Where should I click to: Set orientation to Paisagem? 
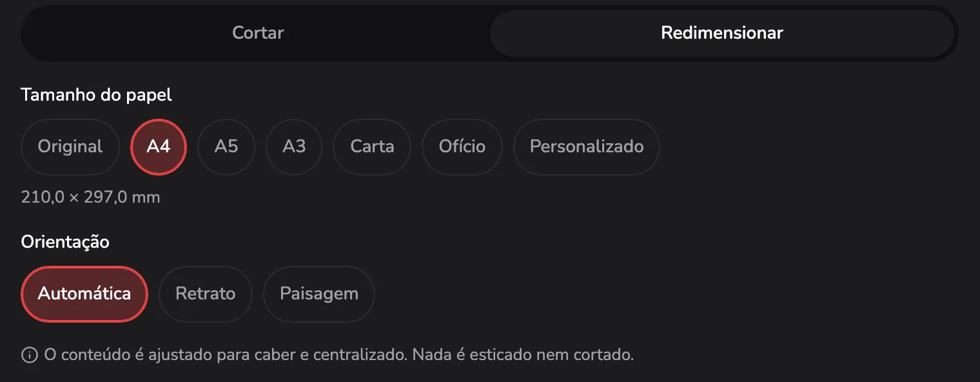click(319, 294)
